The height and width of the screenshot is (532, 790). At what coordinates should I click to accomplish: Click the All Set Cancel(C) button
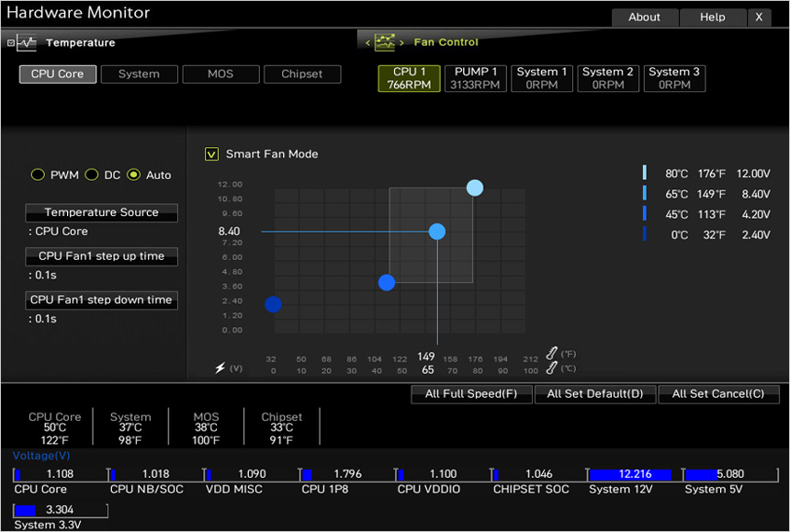718,394
